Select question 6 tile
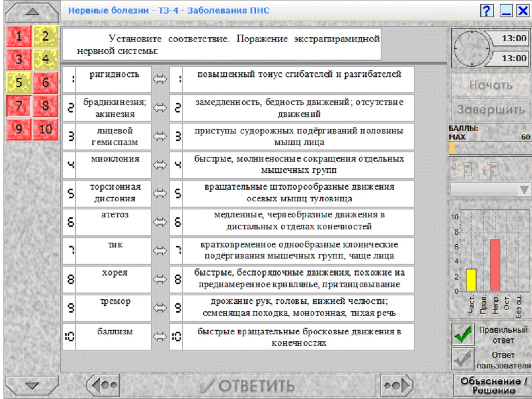 coord(46,82)
